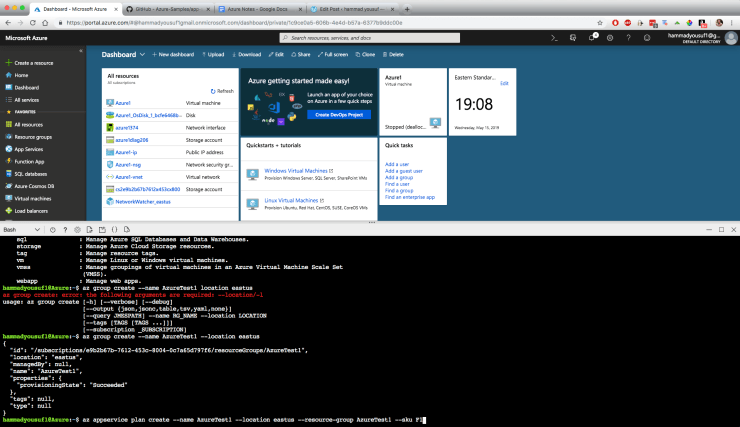Click the browser home button
Screen dimensions: 740x427
click(45, 23)
